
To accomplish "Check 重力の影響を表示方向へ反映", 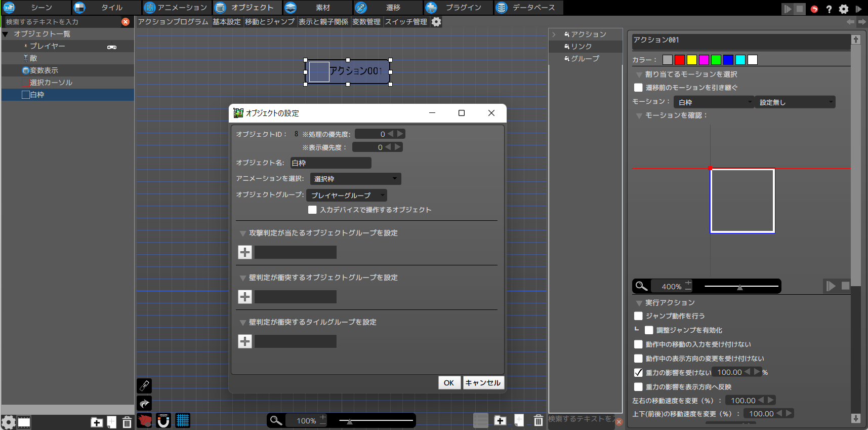I will tap(638, 387).
